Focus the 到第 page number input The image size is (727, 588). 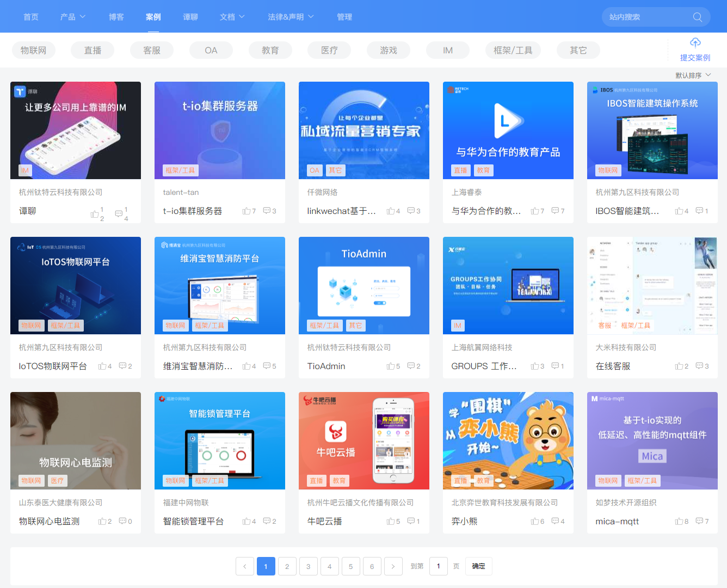[x=439, y=566]
